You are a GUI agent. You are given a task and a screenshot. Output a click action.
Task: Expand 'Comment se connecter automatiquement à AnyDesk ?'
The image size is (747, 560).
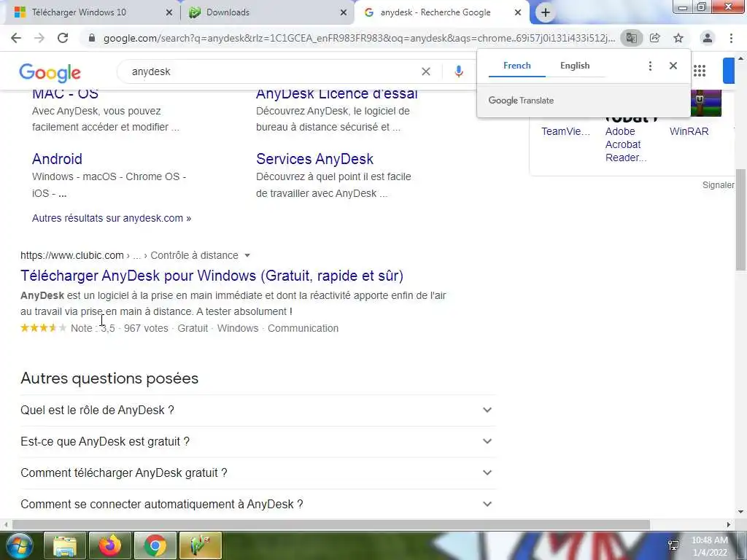(258, 505)
